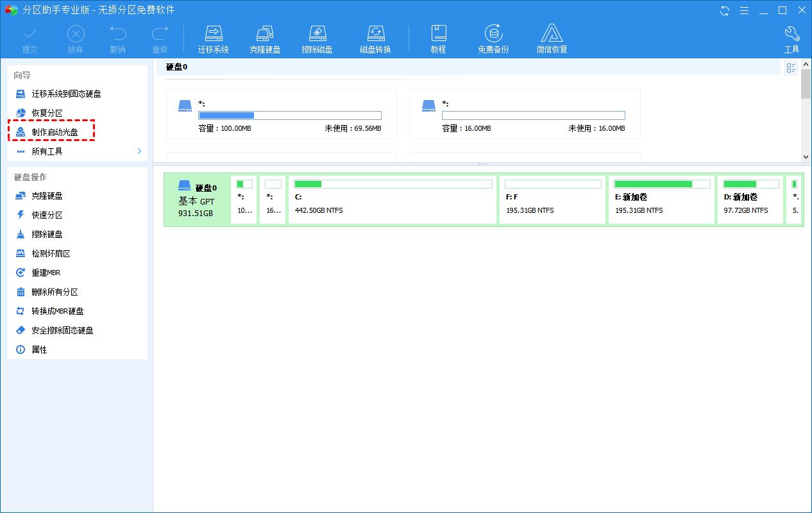Open the hamburger menu in title bar
812x513 pixels.
click(745, 10)
